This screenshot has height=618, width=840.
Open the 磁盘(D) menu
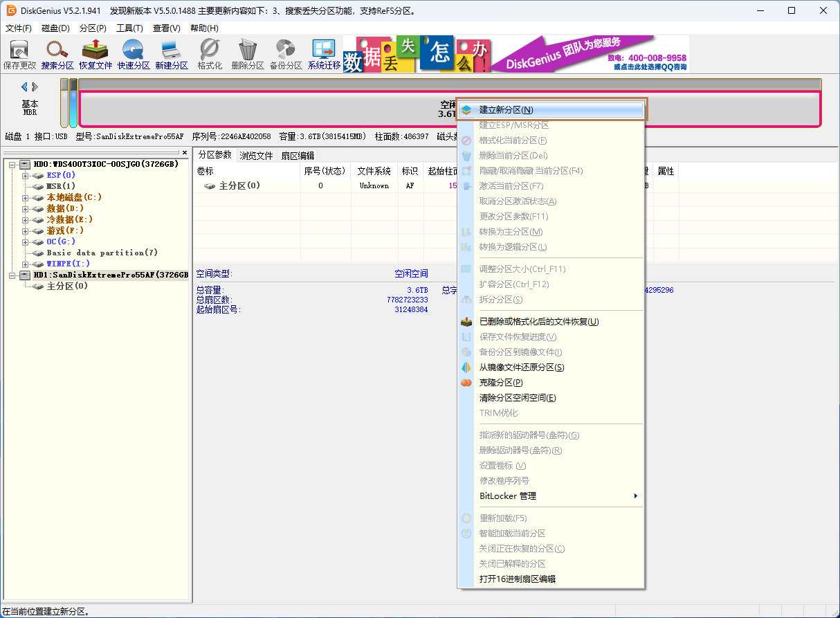[x=56, y=28]
